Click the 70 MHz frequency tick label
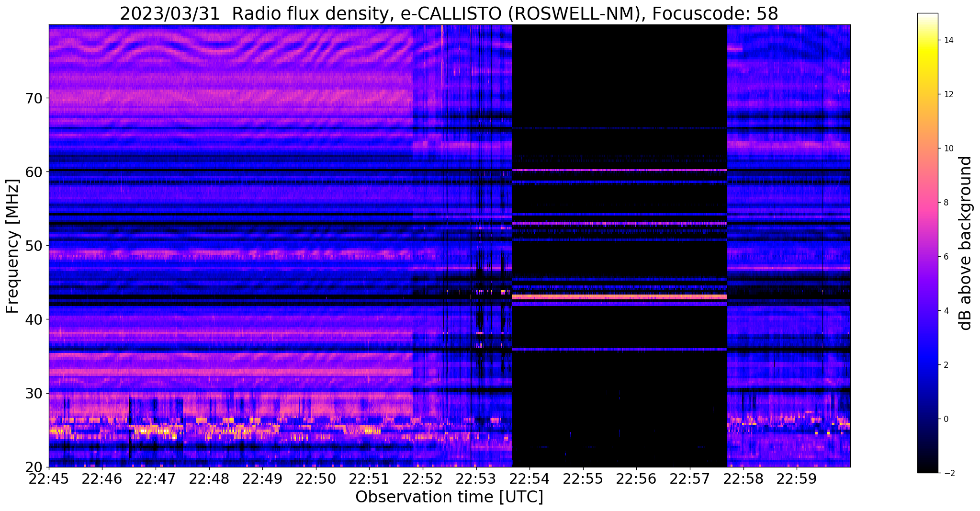The image size is (980, 511). point(35,98)
